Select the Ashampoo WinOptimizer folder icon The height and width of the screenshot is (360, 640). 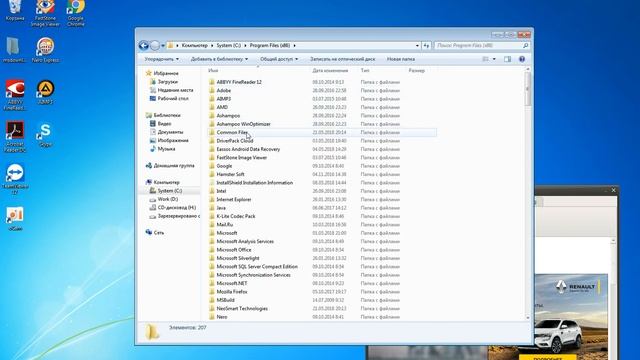[x=212, y=124]
